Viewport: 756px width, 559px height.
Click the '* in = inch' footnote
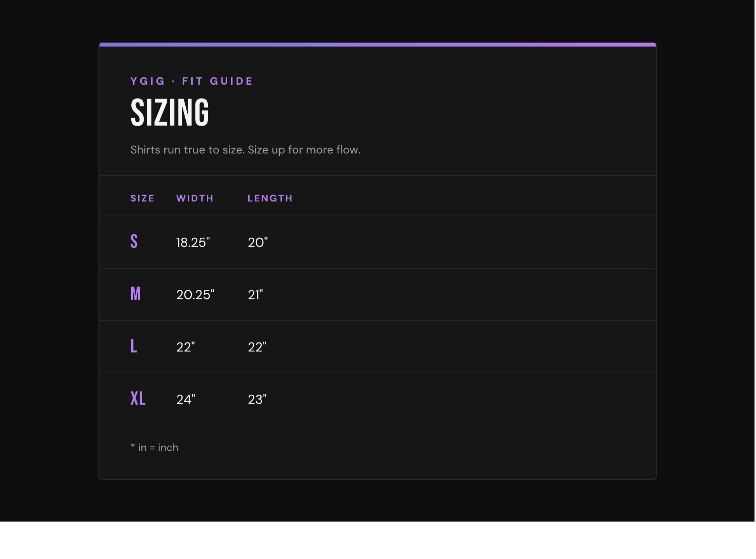(155, 448)
